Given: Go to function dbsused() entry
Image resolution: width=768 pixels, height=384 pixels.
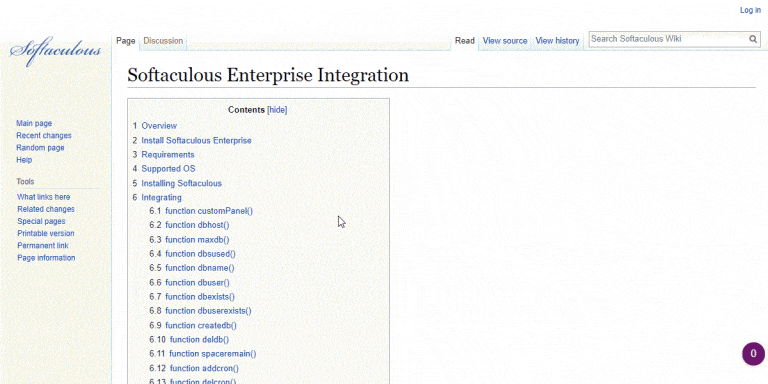Looking at the screenshot, I should tap(200, 254).
